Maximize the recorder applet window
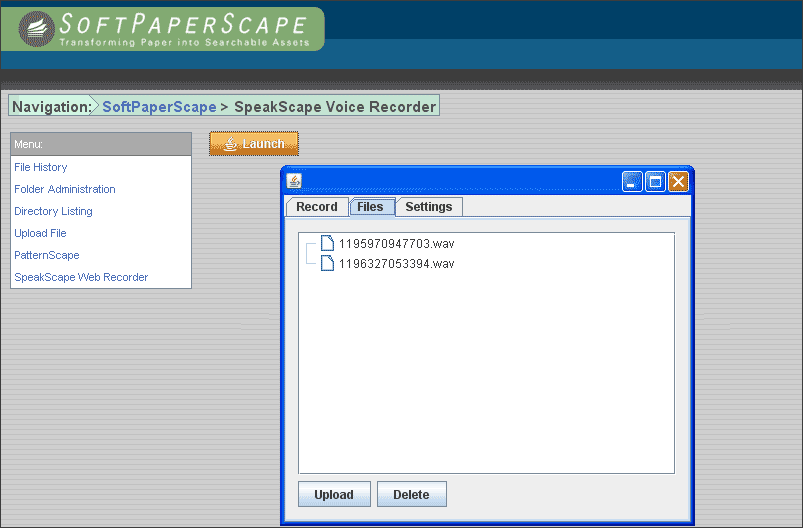803x528 pixels. point(655,181)
